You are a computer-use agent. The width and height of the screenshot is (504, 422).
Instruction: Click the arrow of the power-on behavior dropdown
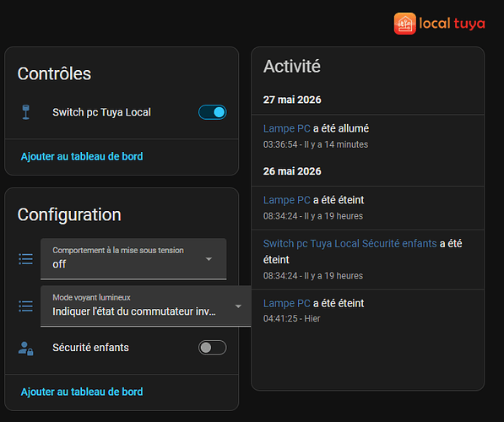(x=209, y=259)
